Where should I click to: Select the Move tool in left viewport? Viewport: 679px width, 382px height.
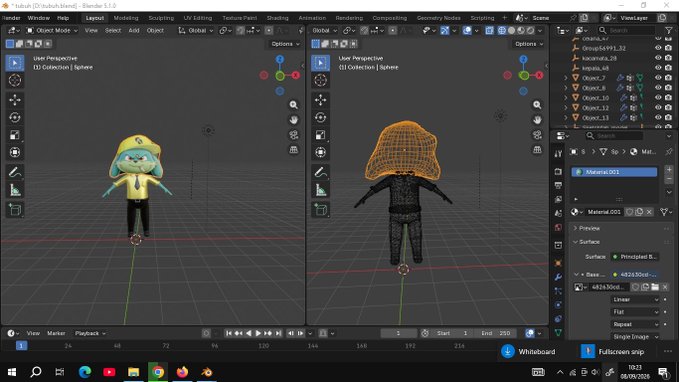(15, 100)
